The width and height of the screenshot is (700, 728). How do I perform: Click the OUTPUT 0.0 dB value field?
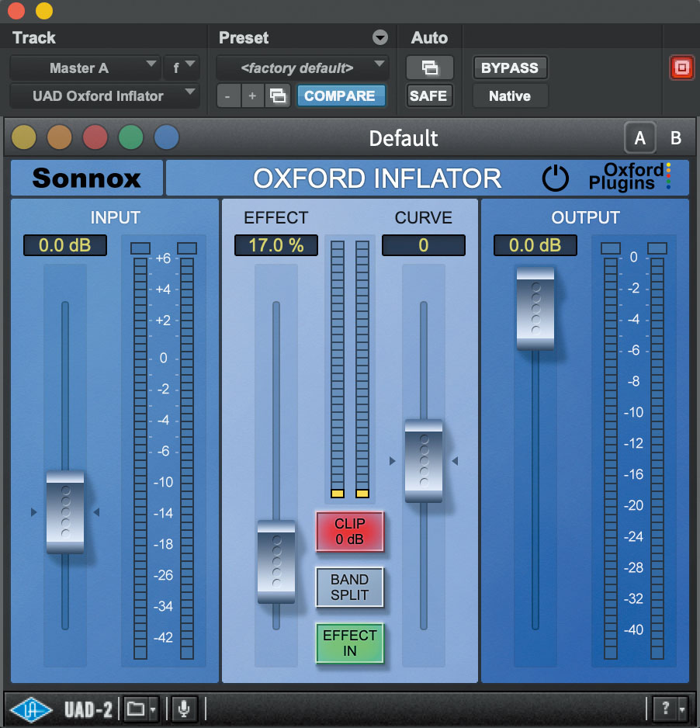[535, 245]
